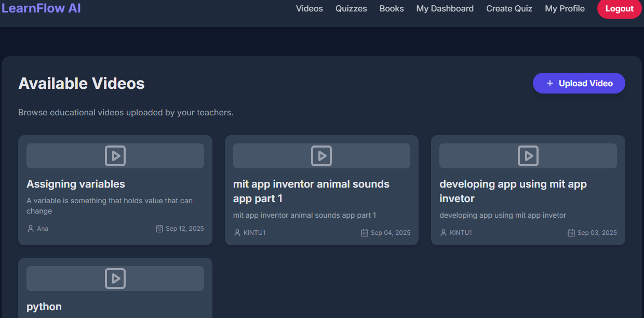This screenshot has height=318, width=644.
Task: Click play icon on developing app card
Action: click(x=528, y=156)
